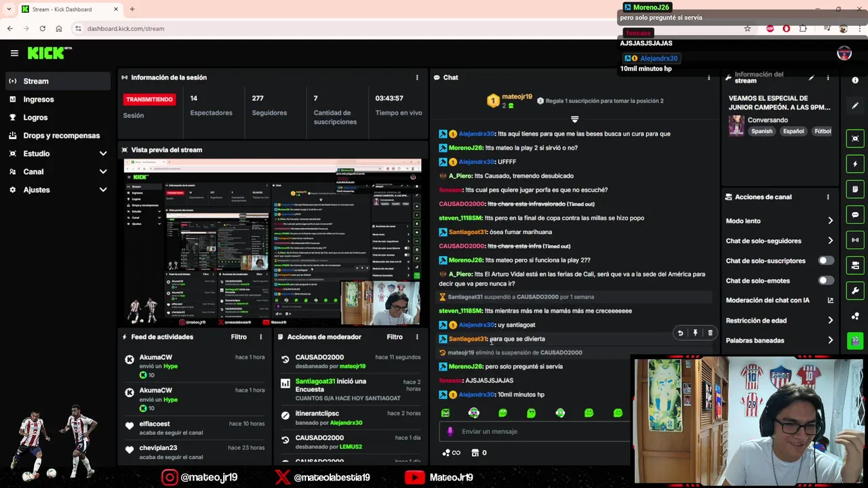Screen dimensions: 868x488
Task: Focus the Enviar un mensaje input field
Action: click(x=536, y=431)
